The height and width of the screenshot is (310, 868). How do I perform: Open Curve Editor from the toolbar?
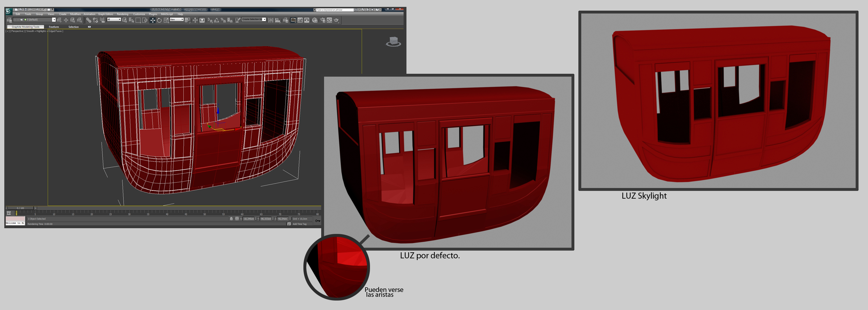click(x=300, y=20)
